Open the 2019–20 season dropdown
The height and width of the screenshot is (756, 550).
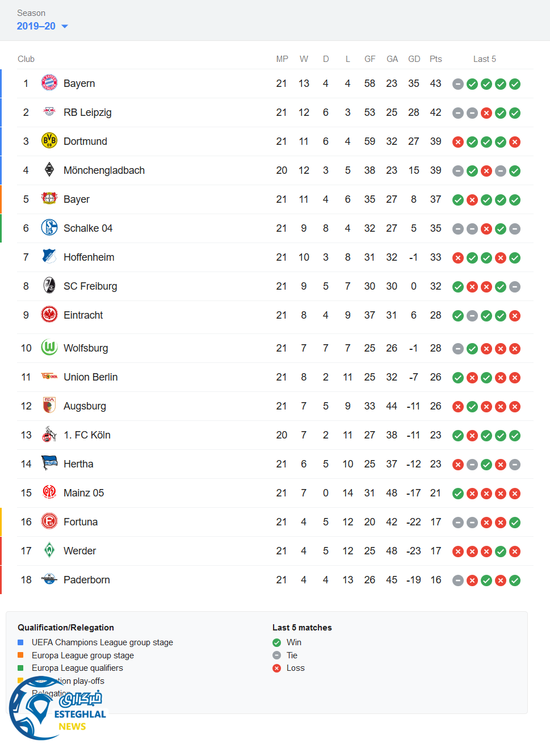[x=43, y=26]
